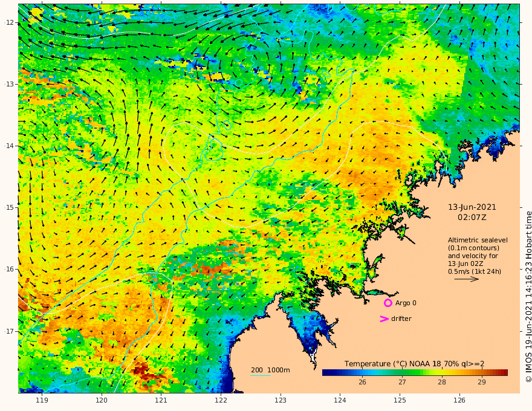This screenshot has height=411, width=532.
Task: Click the 119 longitude axis label
Action: pos(42,401)
